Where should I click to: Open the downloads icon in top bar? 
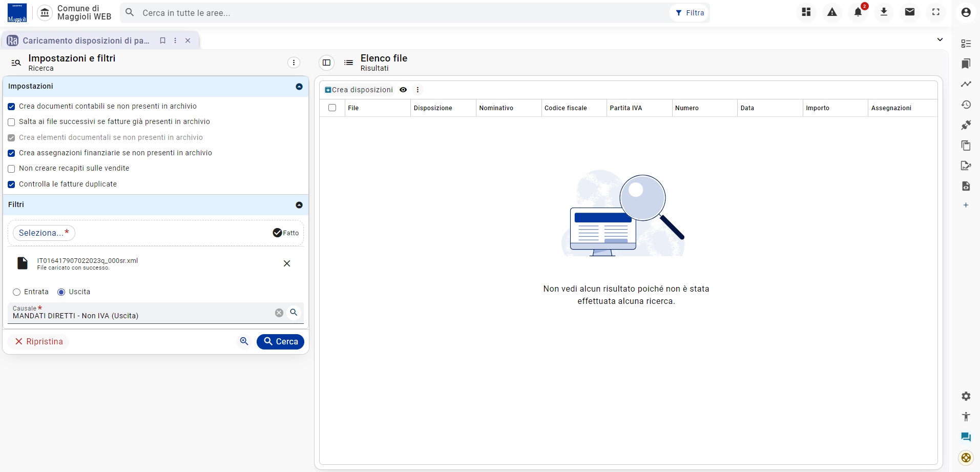click(884, 12)
